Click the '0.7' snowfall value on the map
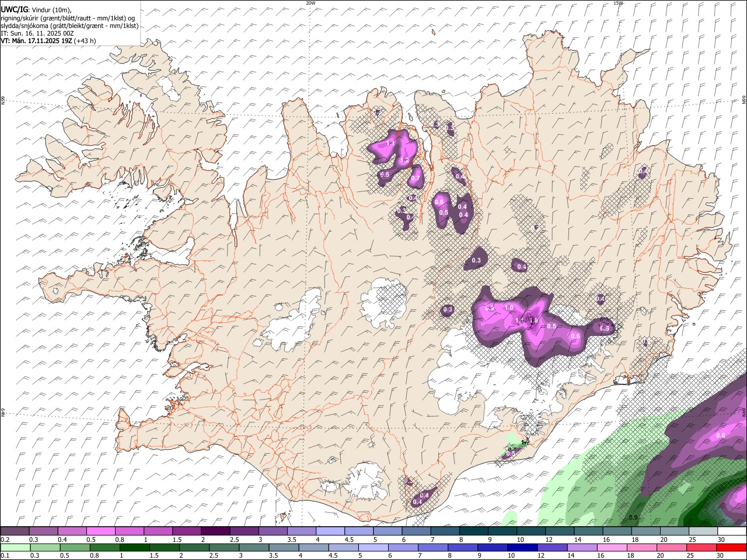747x560 pixels. 416,178
